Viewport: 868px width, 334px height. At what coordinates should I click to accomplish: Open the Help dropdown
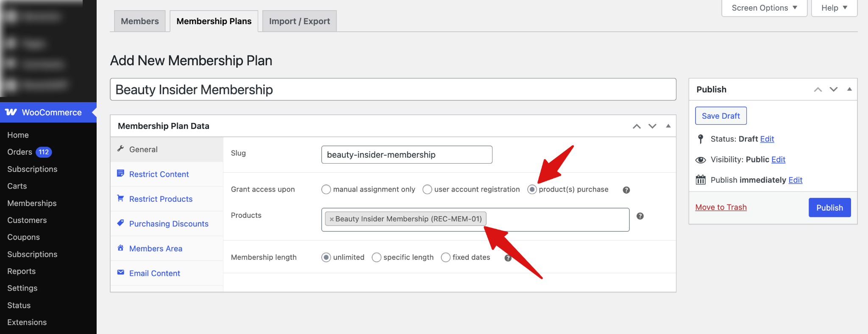tap(834, 8)
